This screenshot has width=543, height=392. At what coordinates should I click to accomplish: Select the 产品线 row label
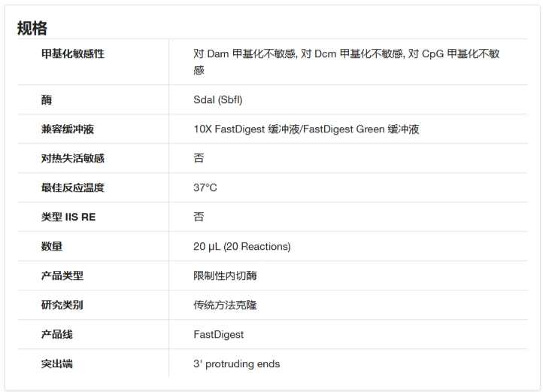tap(57, 335)
